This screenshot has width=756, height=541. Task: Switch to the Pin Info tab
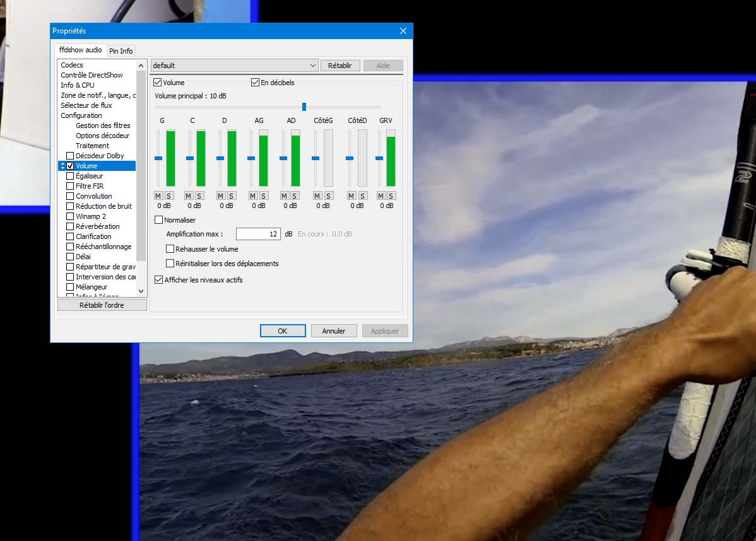coord(121,51)
